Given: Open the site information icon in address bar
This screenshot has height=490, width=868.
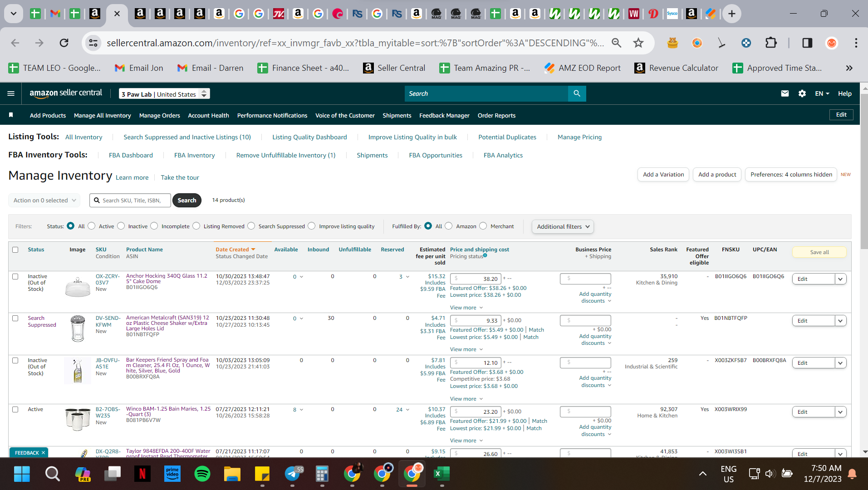Looking at the screenshot, I should (93, 43).
